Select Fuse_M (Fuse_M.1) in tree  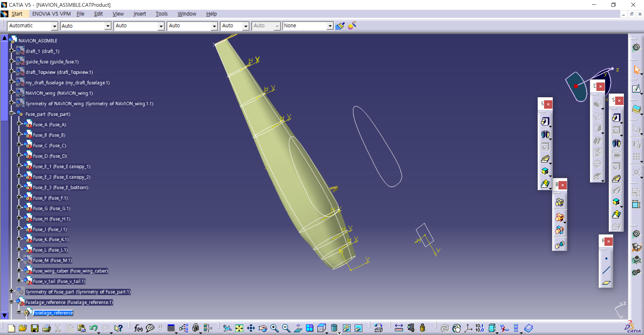52,261
